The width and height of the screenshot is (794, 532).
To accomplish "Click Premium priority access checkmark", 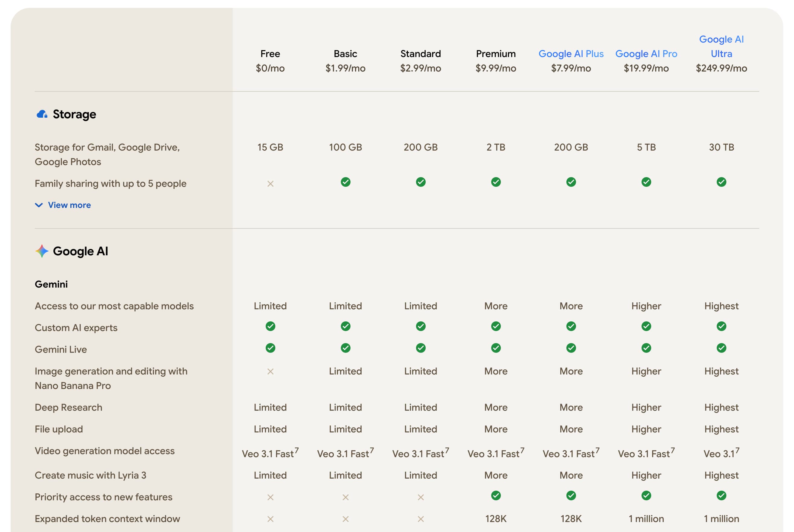I will (x=496, y=496).
